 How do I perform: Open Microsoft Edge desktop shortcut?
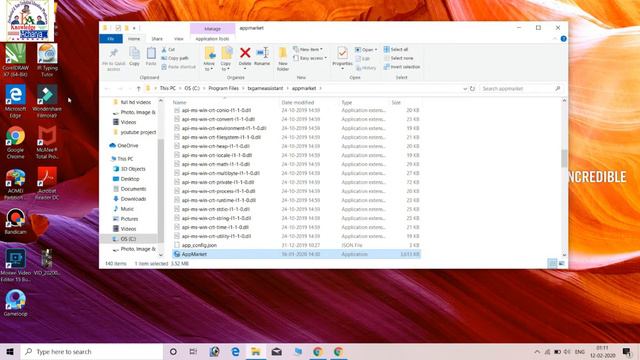15,101
